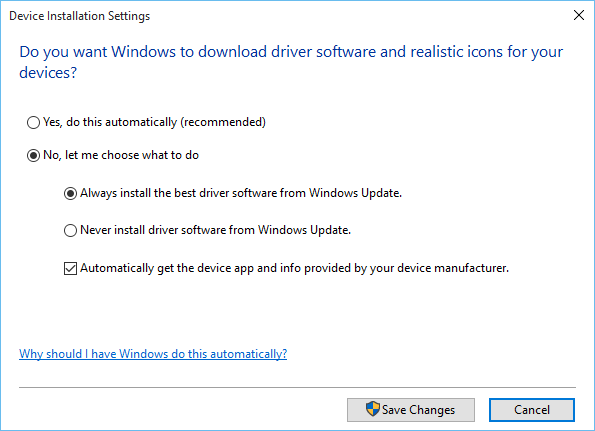Click the blue heading question about driver software
Viewport: 595px width, 431px height.
click(x=291, y=62)
